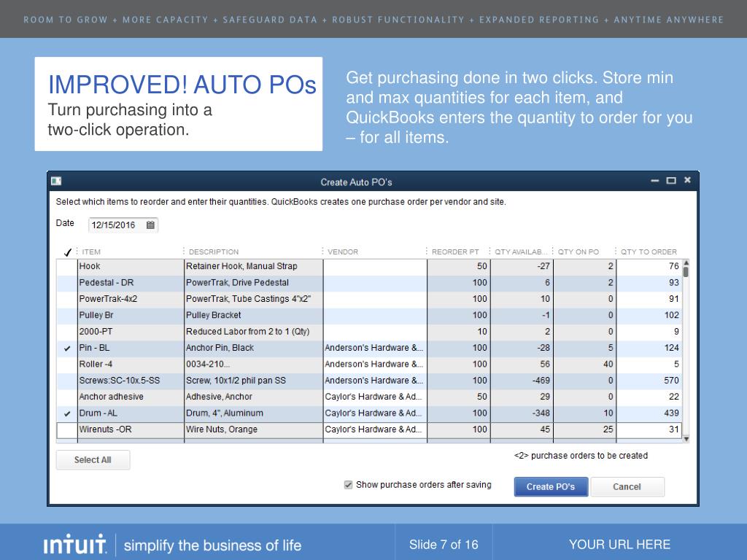Select the Screws:SC-10x.5-SS item cell

pos(131,381)
